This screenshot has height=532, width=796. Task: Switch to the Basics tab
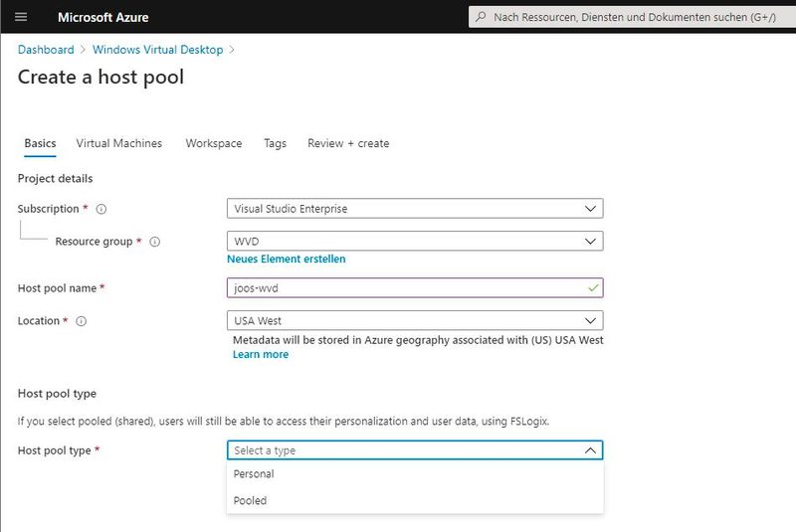pyautogui.click(x=40, y=143)
